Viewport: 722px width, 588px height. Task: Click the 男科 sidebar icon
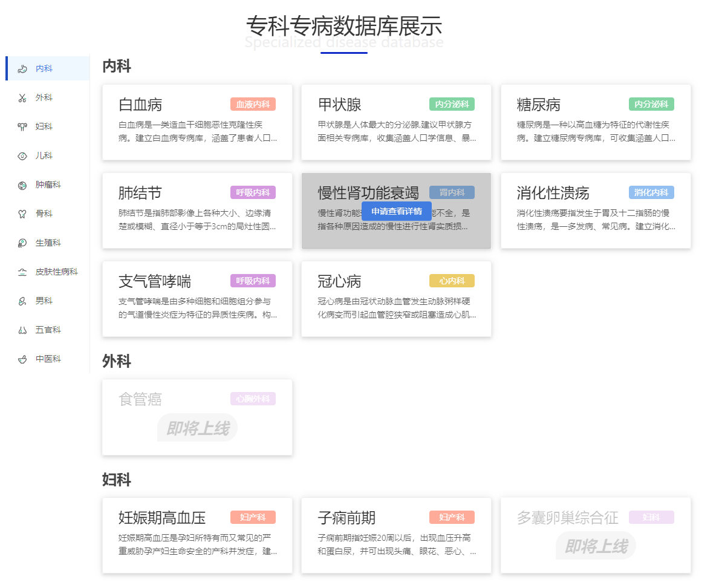22,301
